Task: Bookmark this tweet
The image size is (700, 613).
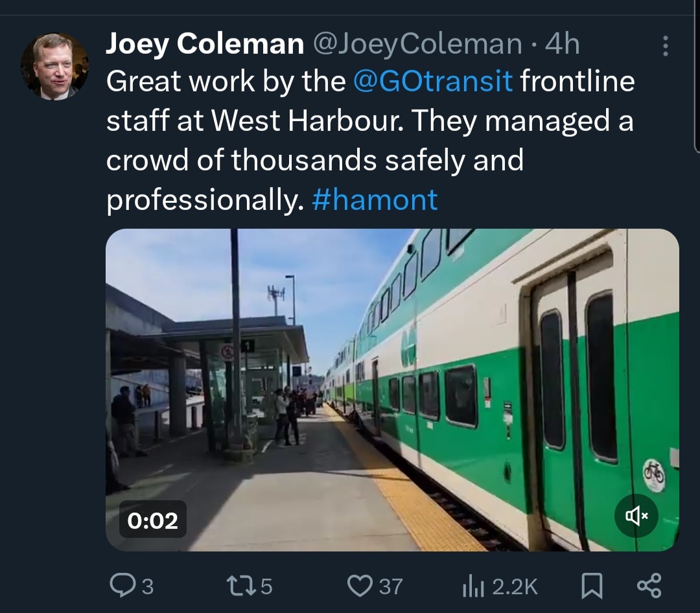Action: [x=590, y=586]
